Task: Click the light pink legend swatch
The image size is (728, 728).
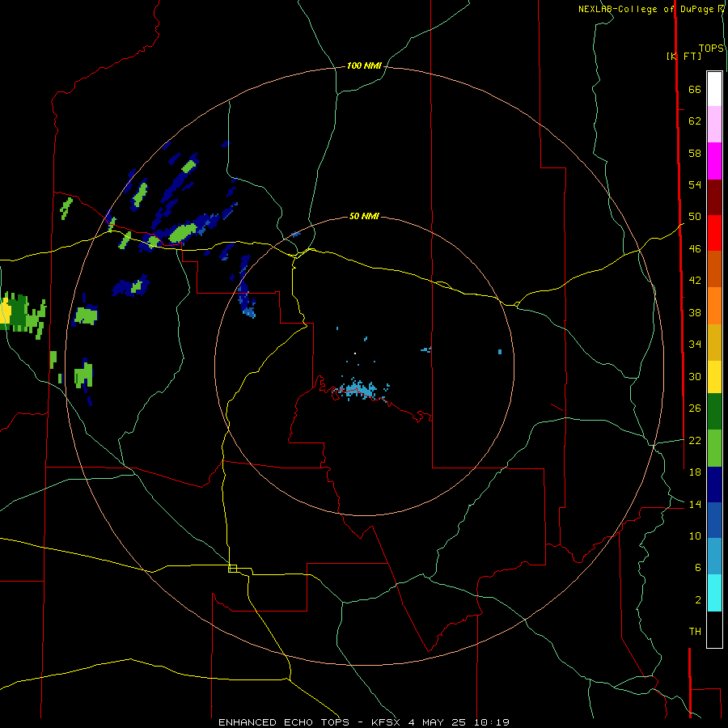Action: tap(714, 124)
